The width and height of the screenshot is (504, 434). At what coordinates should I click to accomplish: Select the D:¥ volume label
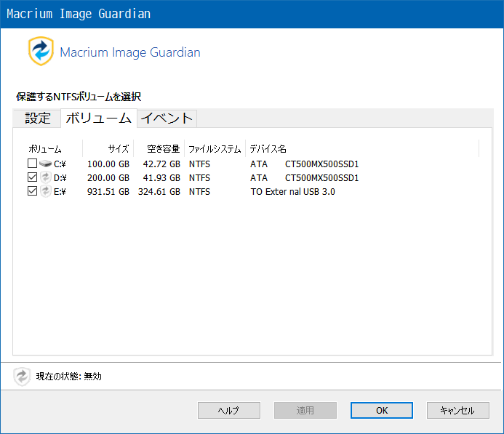pos(60,177)
